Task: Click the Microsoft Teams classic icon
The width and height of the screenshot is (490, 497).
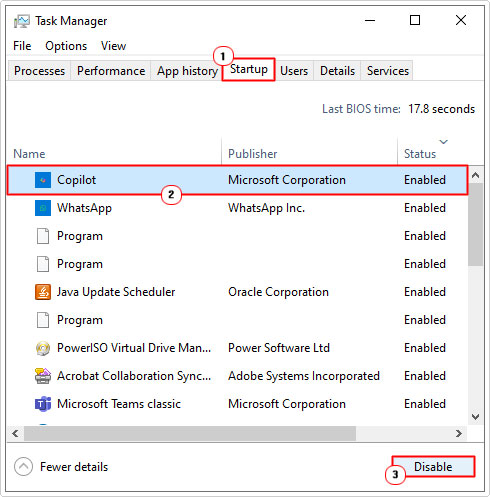Action: (43, 404)
